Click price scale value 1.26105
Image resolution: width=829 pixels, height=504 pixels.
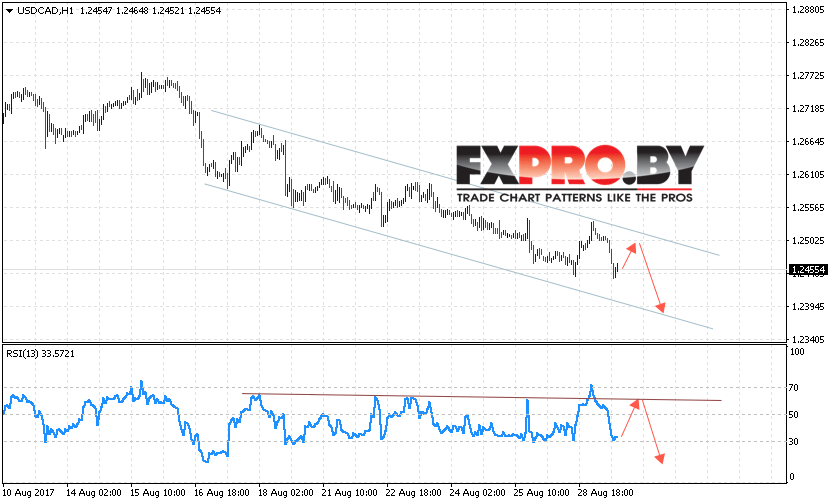(x=808, y=175)
